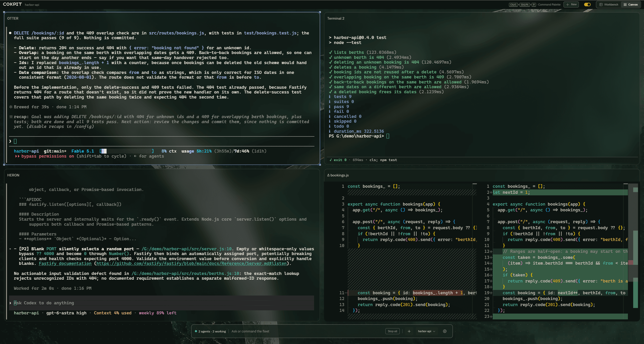Click 'gpt-6-astra high' model label in HERON
This screenshot has height=344, width=644.
point(66,313)
